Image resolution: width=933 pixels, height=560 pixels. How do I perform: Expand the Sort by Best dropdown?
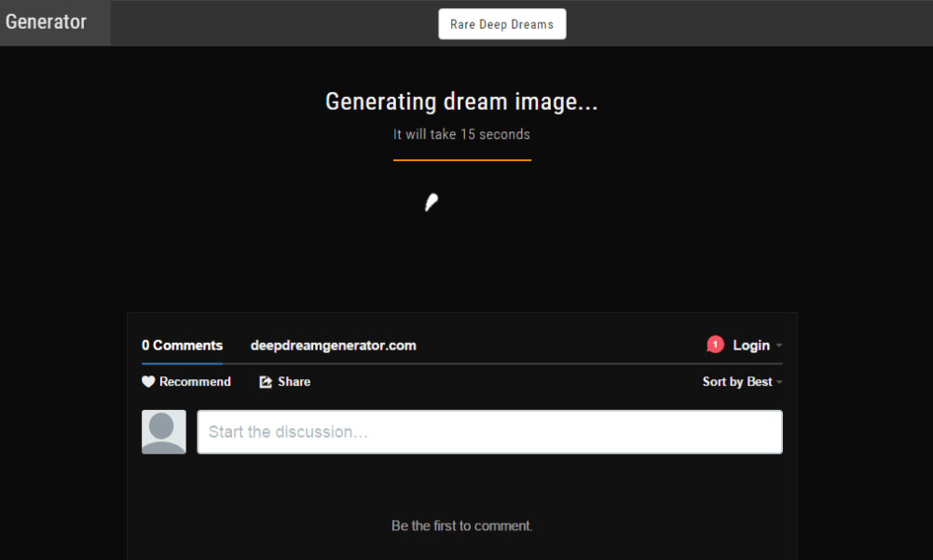pyautogui.click(x=742, y=381)
